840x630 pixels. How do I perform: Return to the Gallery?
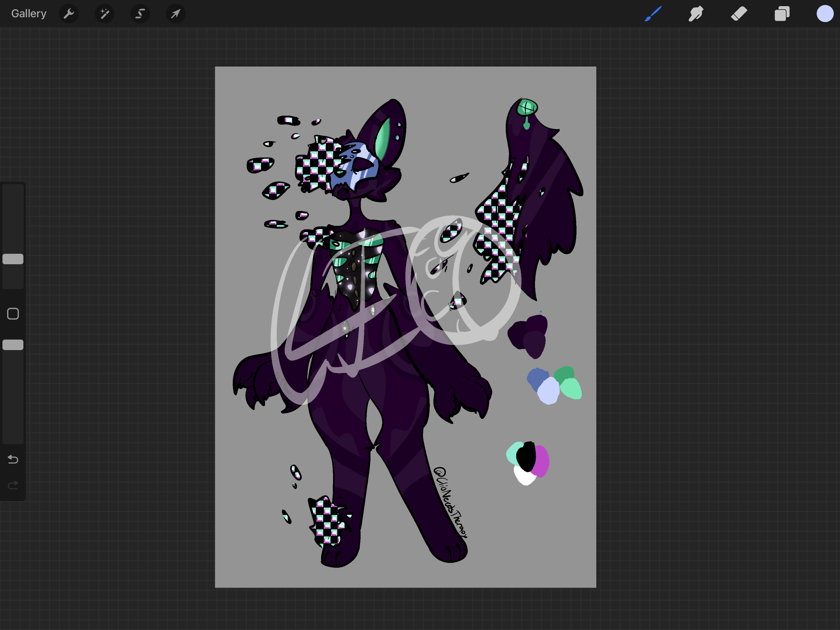[29, 14]
